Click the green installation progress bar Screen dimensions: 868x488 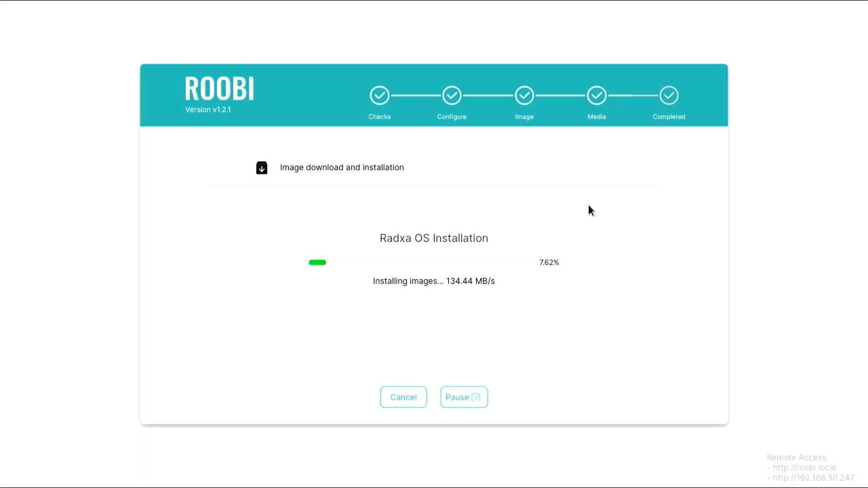point(317,263)
